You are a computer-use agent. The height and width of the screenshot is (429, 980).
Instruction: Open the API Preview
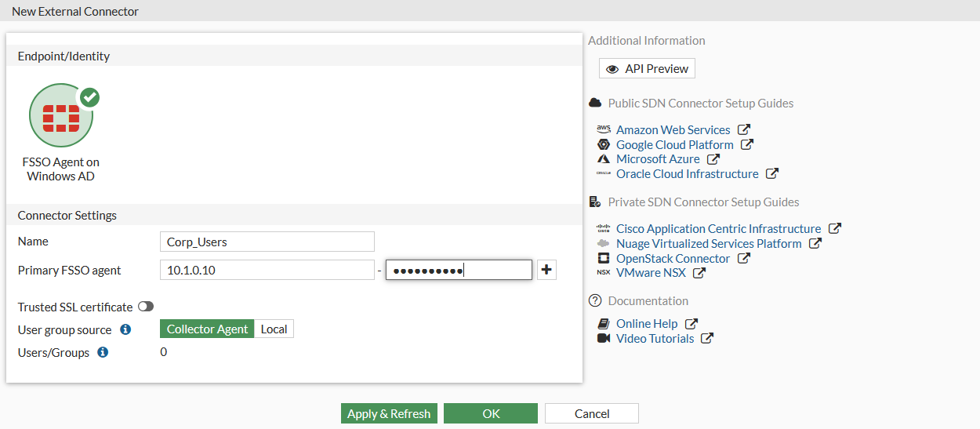tap(647, 69)
